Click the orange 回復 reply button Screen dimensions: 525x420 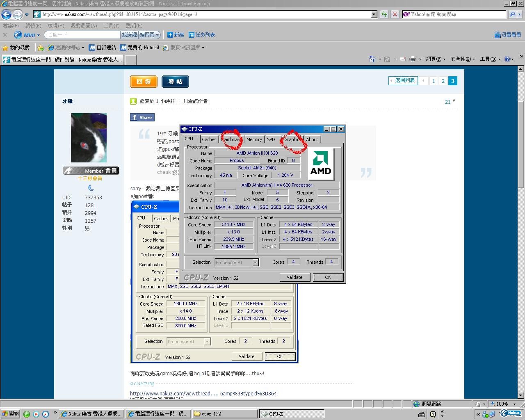pyautogui.click(x=144, y=82)
